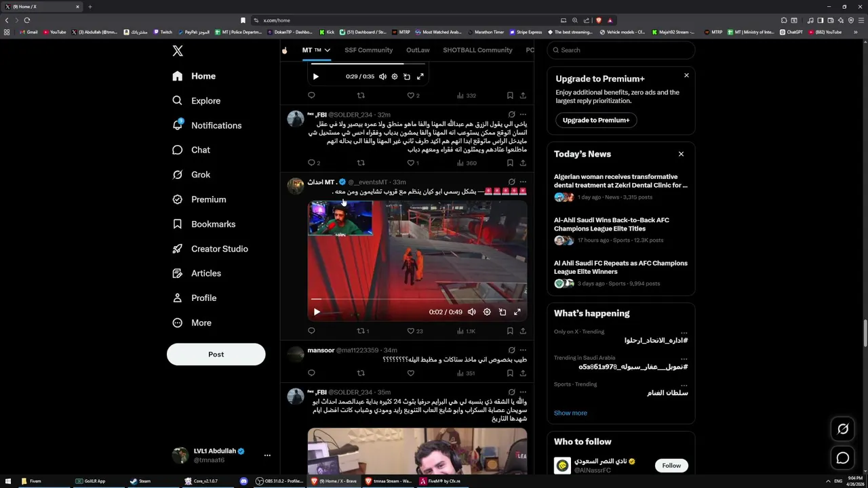The image size is (868, 488).
Task: Click Show more under What's happening
Action: click(x=570, y=413)
